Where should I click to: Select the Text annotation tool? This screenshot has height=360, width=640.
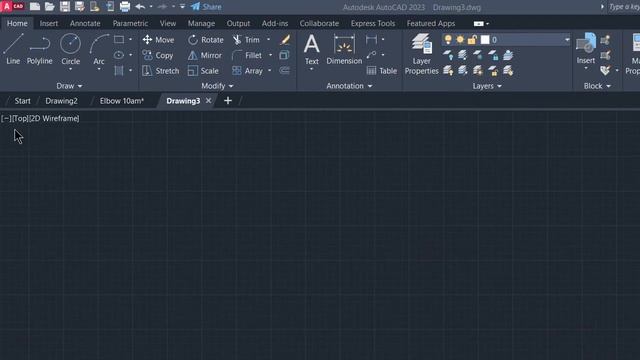pos(311,49)
